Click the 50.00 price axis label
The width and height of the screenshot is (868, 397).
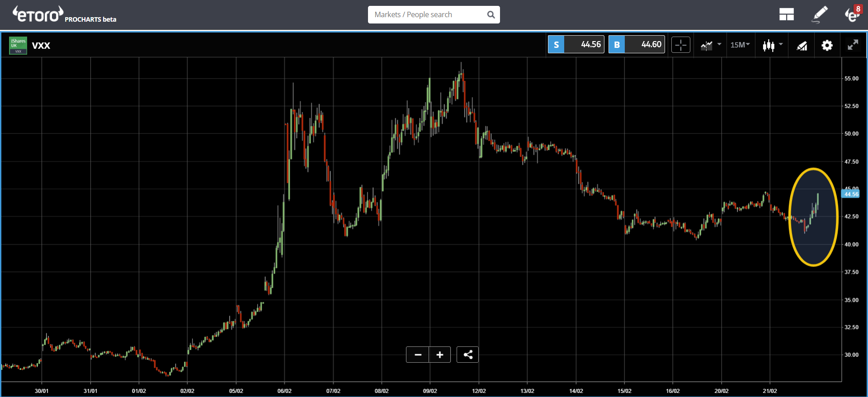(851, 134)
